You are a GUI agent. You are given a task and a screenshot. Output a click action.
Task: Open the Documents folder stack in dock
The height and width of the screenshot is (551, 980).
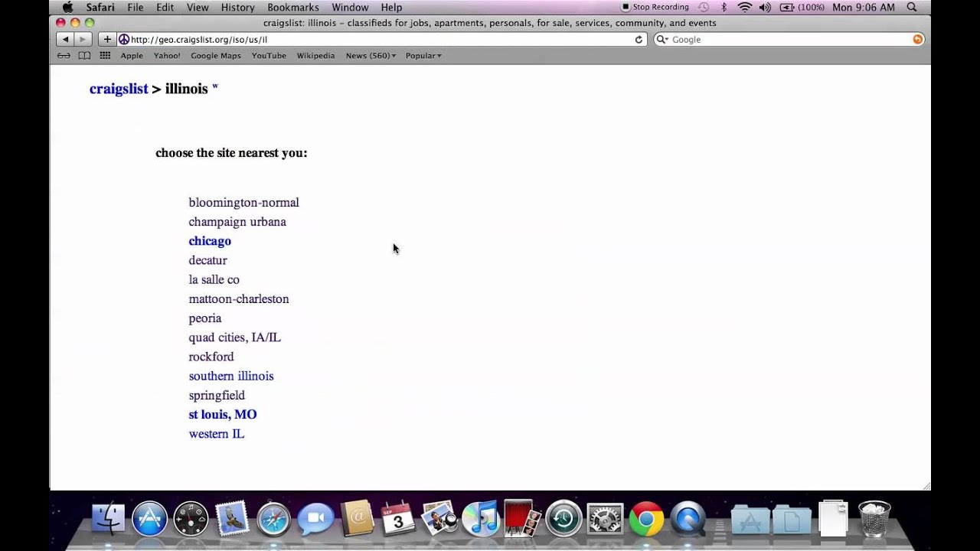pyautogui.click(x=792, y=519)
